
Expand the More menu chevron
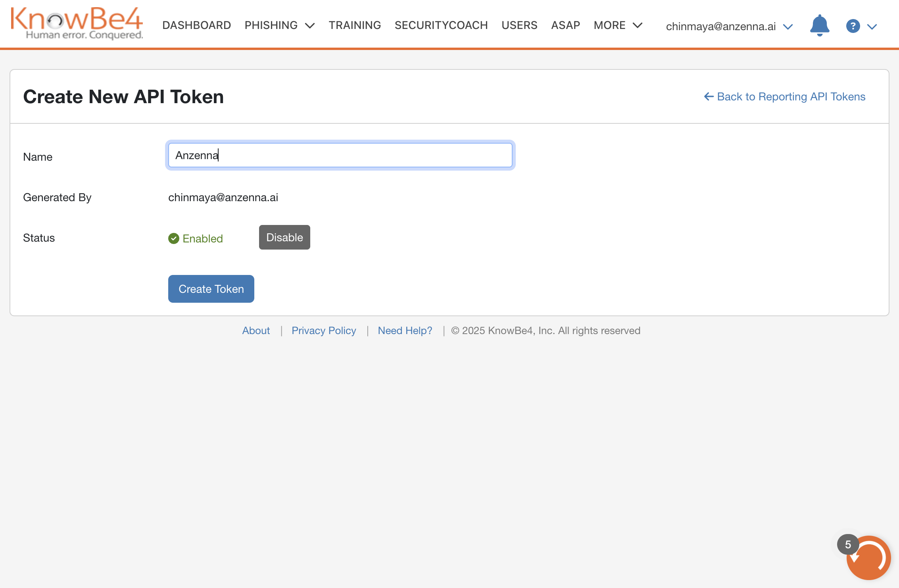coord(638,25)
